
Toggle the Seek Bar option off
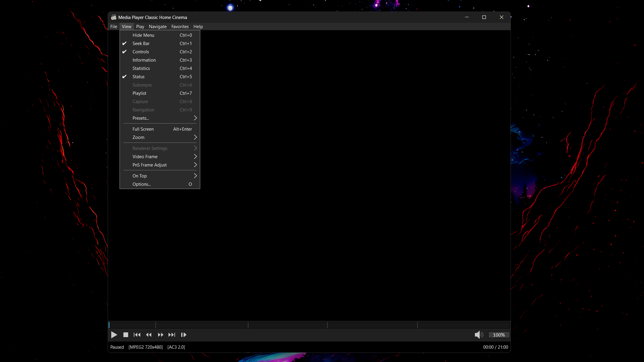click(x=160, y=44)
